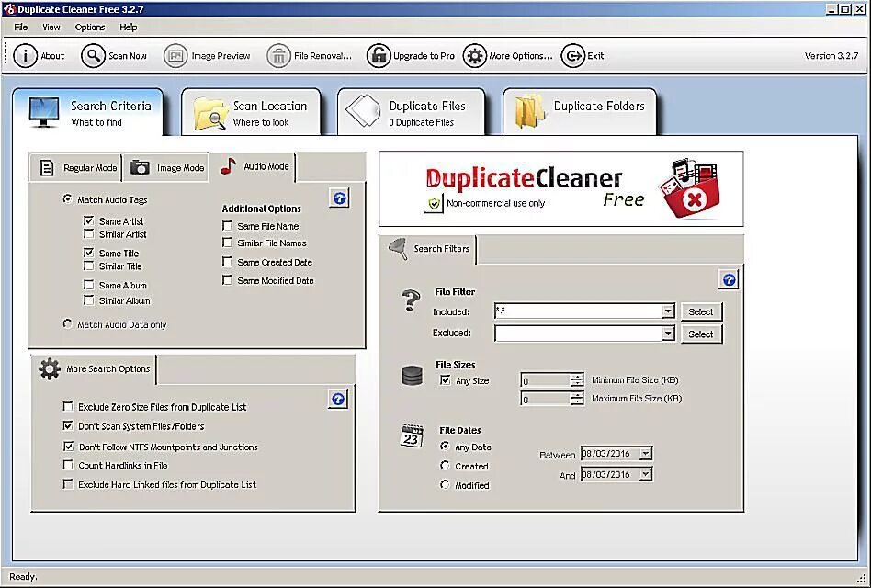The image size is (871, 588).
Task: Enable Similar File Names checkbox
Action: [x=227, y=242]
